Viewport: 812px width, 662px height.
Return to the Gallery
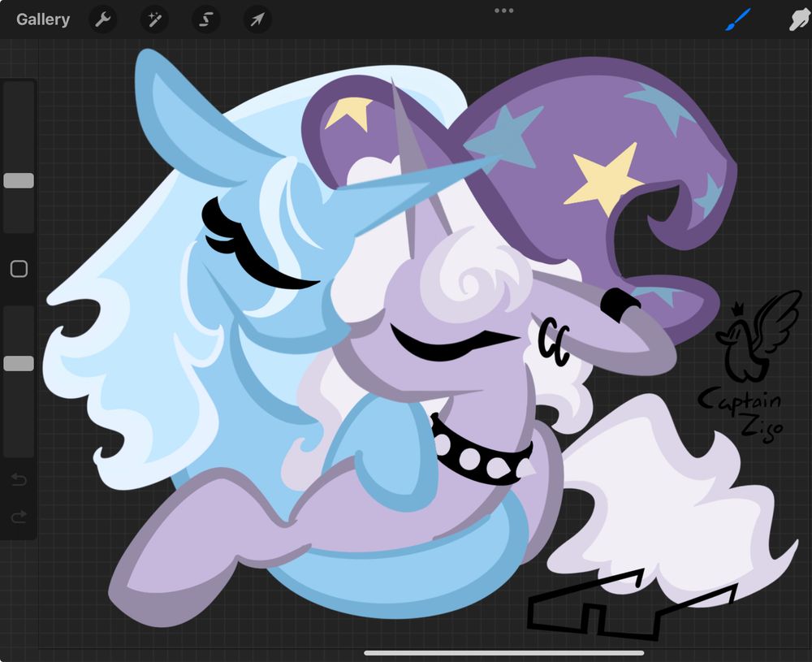[x=43, y=19]
